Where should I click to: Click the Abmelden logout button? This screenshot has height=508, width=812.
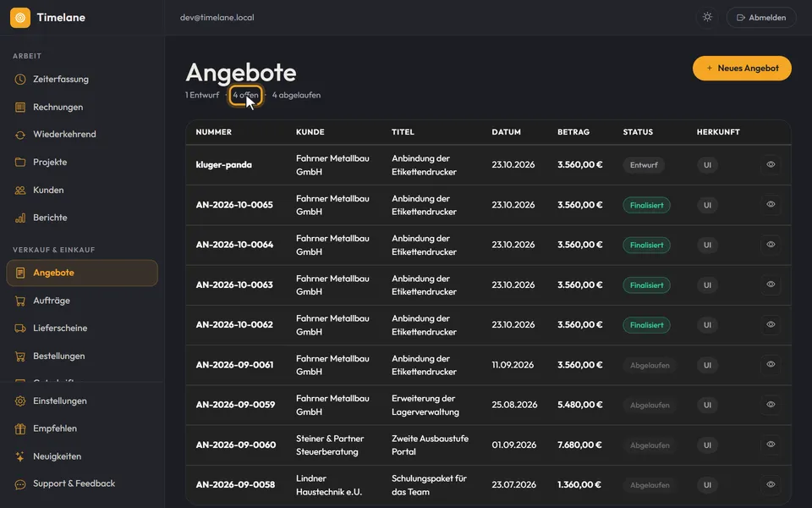761,18
